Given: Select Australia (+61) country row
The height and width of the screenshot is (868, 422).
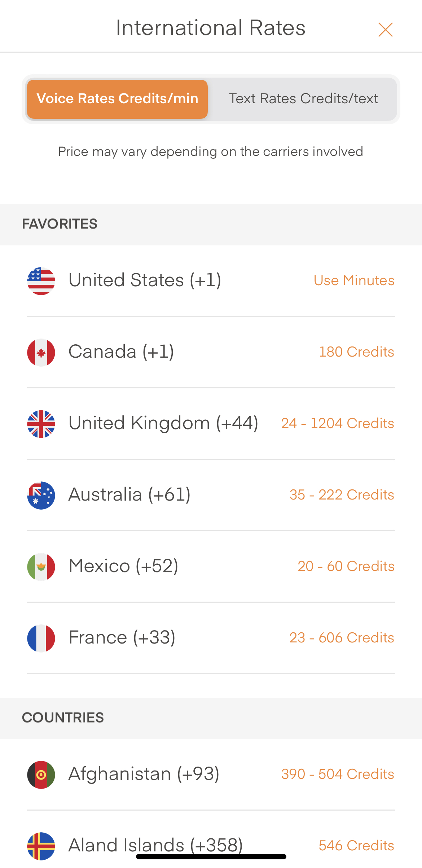Looking at the screenshot, I should [129, 494].
